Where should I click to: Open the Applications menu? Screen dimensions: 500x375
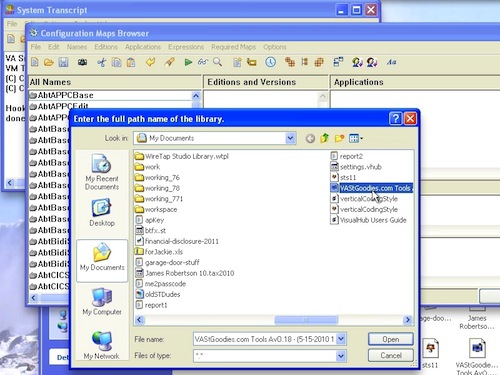tap(143, 47)
